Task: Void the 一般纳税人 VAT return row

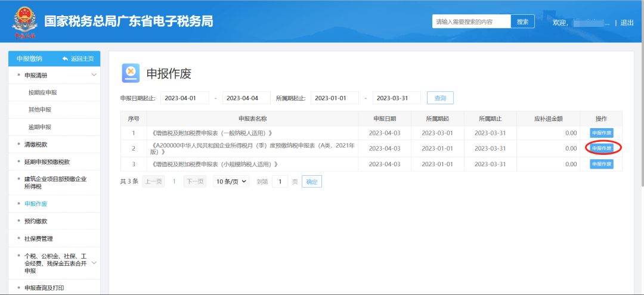Action: [x=602, y=133]
